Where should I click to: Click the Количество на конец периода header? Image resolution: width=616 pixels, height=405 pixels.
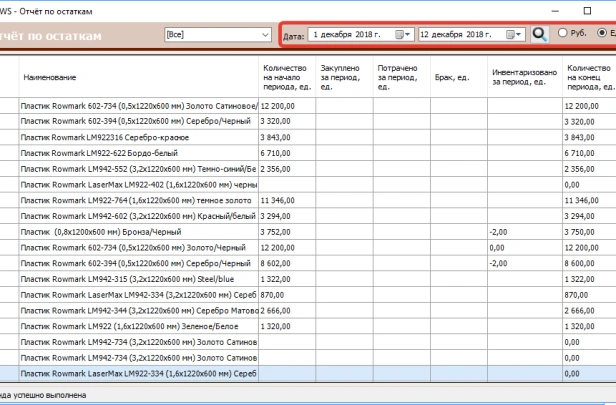(588, 76)
